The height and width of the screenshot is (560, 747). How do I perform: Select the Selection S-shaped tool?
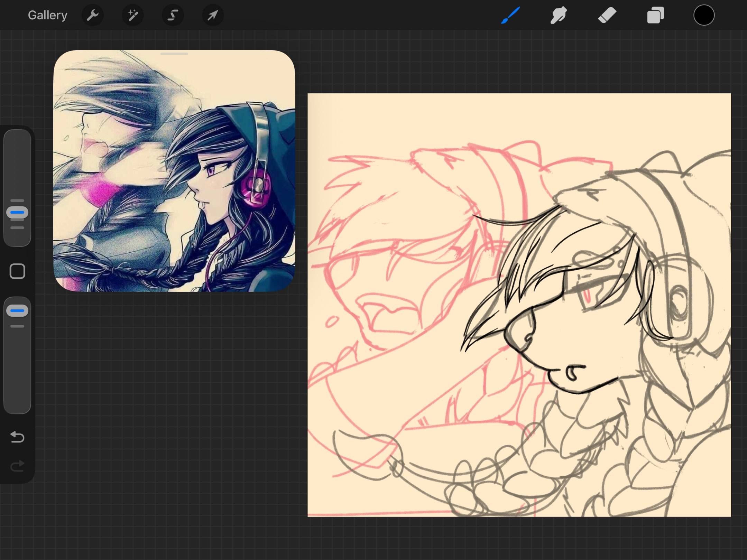tap(173, 15)
